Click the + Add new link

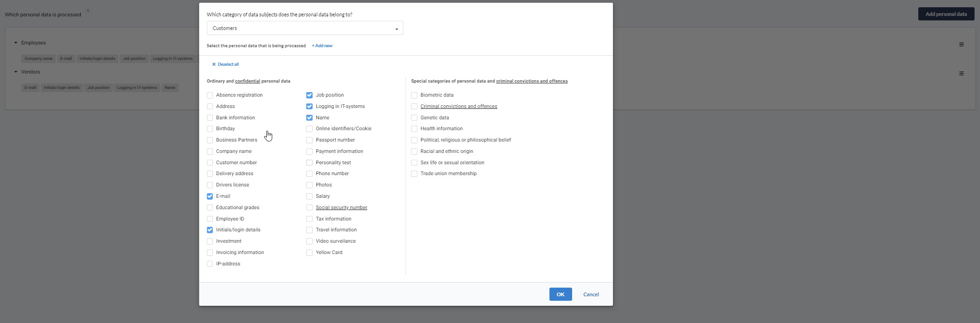322,46
